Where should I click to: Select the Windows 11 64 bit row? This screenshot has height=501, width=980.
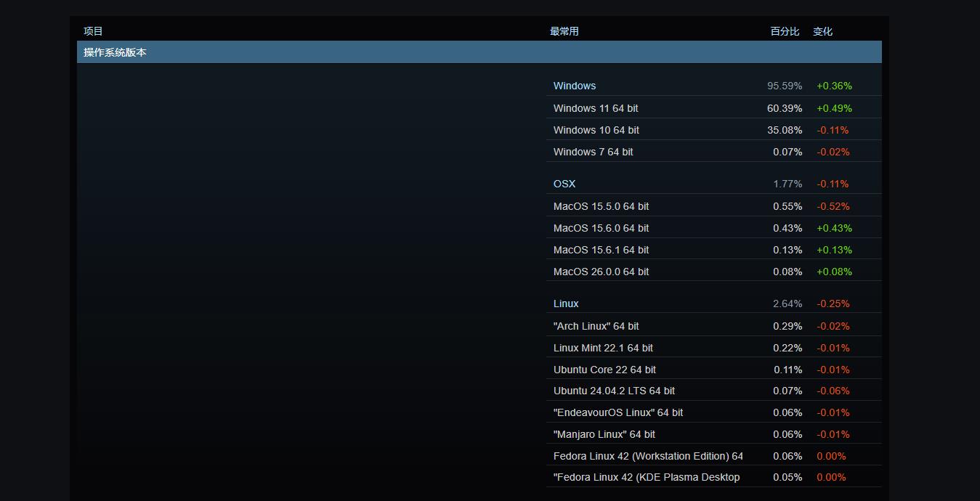pyautogui.click(x=596, y=108)
